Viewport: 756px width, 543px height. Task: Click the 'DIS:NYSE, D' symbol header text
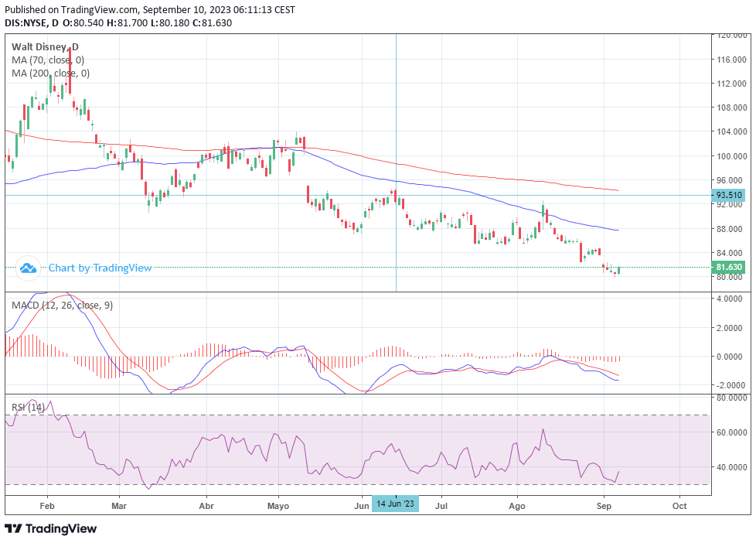click(32, 22)
